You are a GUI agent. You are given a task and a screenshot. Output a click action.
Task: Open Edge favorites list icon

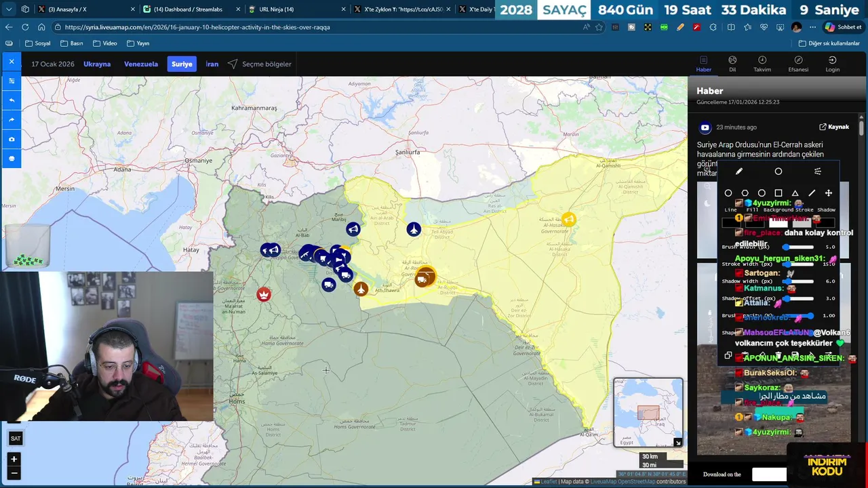(747, 27)
